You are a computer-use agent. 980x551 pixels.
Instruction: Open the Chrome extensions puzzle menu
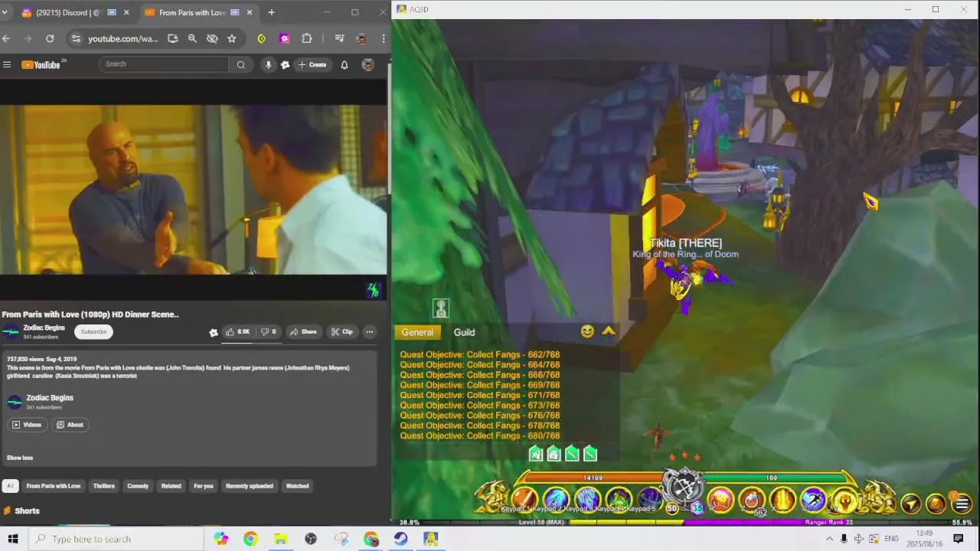(307, 38)
